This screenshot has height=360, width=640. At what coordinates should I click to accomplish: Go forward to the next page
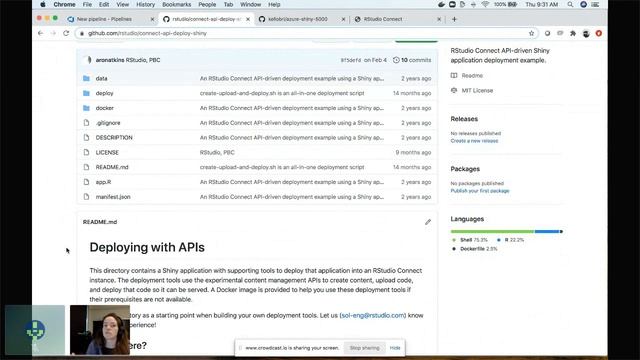[x=53, y=33]
